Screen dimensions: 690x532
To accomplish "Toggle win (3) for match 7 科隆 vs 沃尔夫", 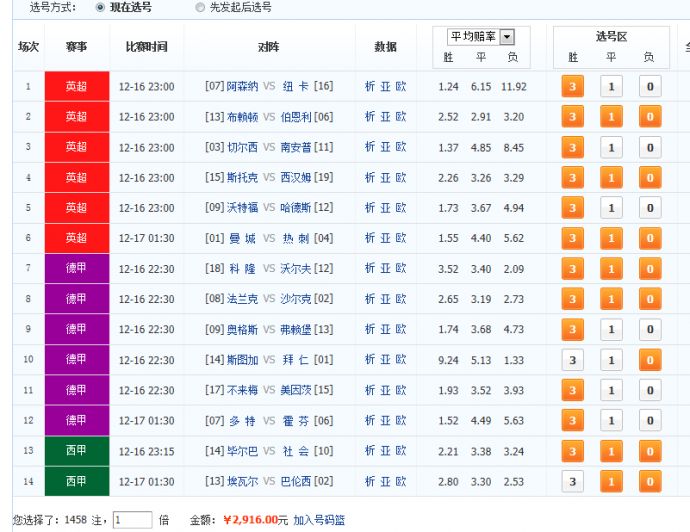I will 573,269.
